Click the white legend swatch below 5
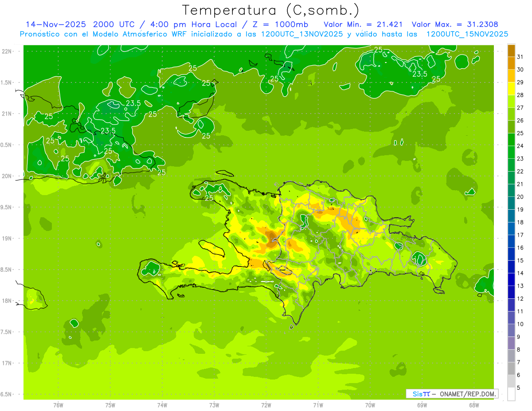This screenshot has width=532, height=411. click(511, 394)
